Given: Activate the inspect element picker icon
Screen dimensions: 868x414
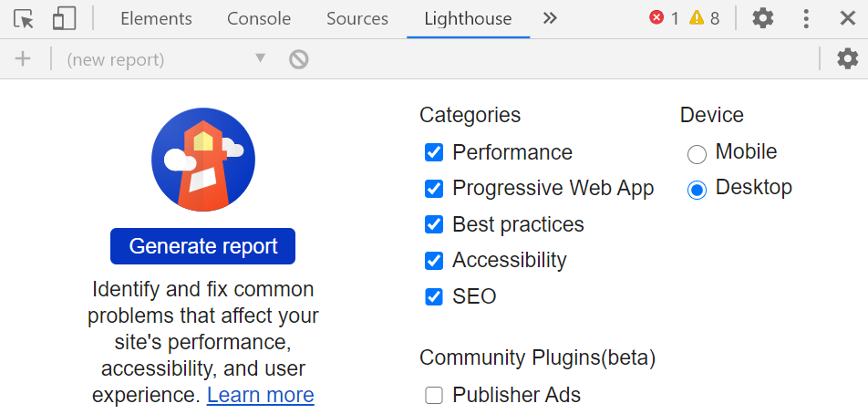Looking at the screenshot, I should pos(24,18).
